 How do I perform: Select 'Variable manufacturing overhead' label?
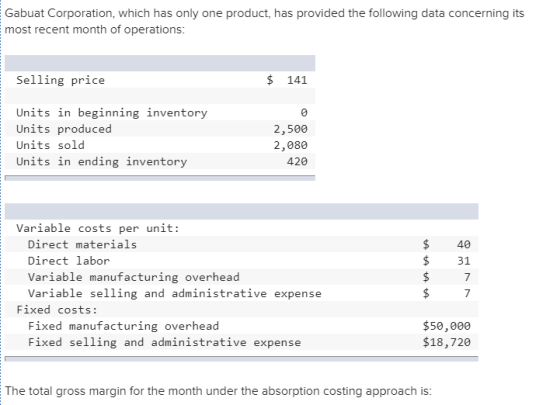pos(134,277)
